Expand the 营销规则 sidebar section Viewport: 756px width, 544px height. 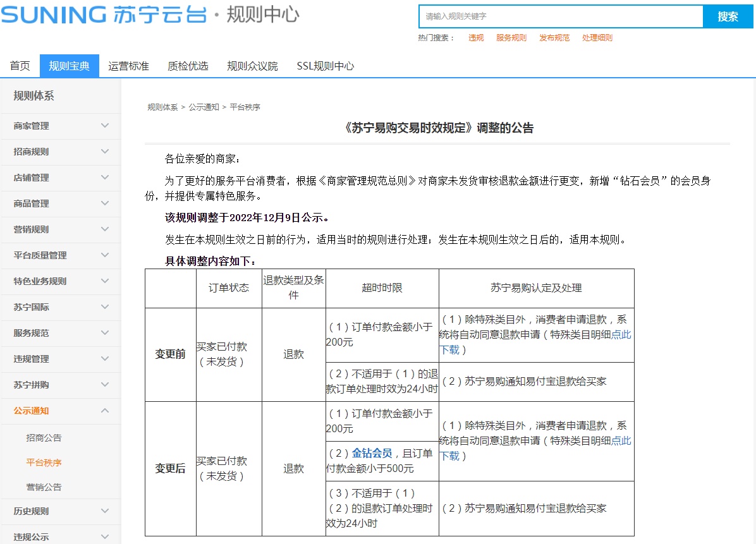[x=61, y=229]
